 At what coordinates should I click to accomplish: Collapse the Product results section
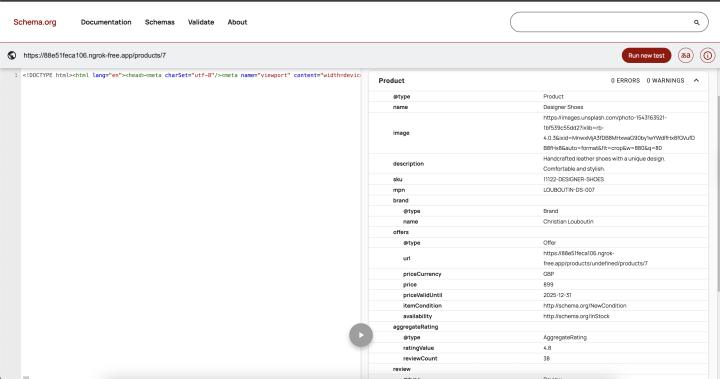pyautogui.click(x=697, y=80)
